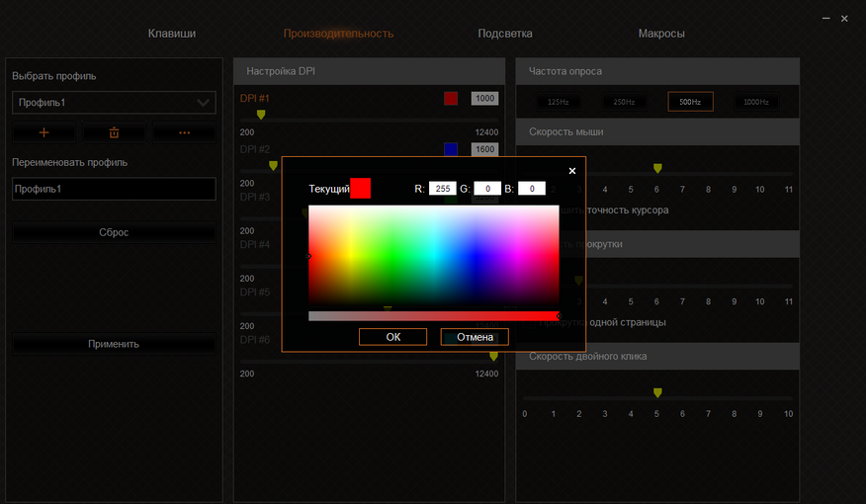This screenshot has height=504, width=866.
Task: Select the 250Hz polling rate
Action: pyautogui.click(x=624, y=102)
